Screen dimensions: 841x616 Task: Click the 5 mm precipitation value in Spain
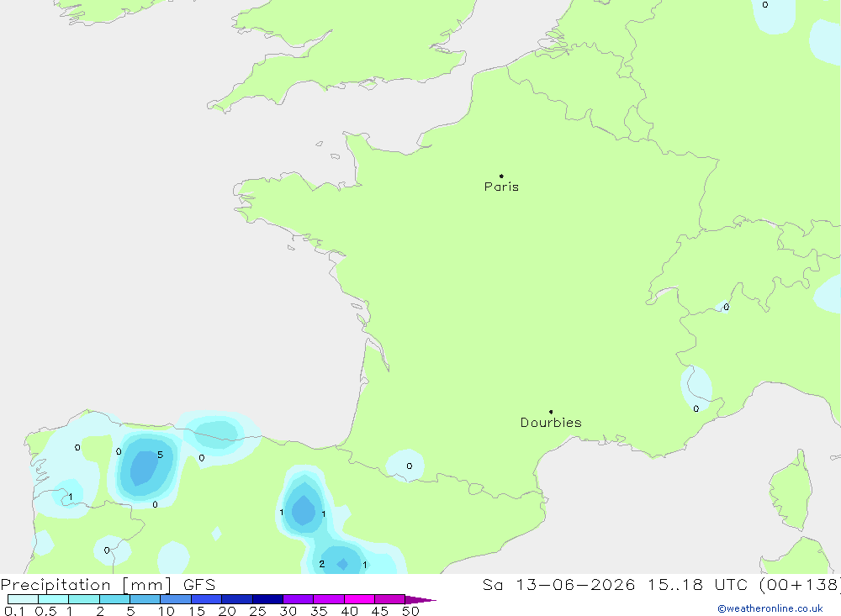(160, 455)
